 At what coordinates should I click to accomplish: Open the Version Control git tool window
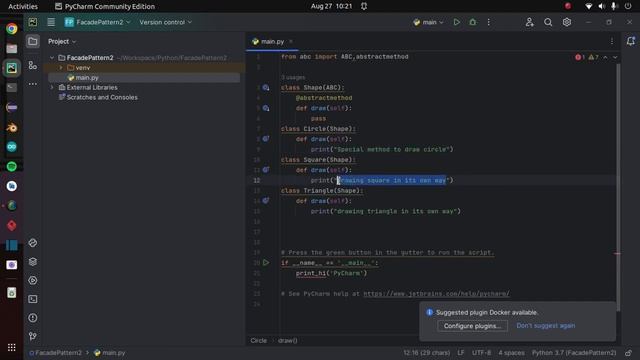point(33,336)
